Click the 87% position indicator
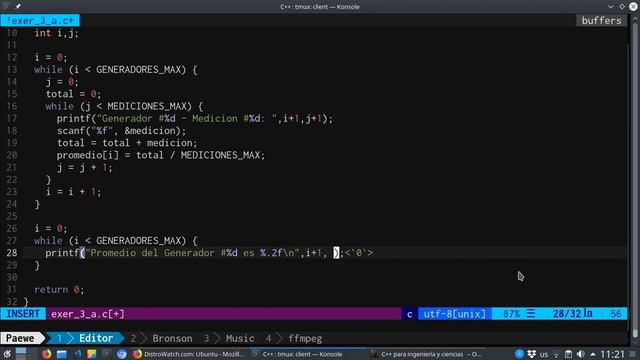The height and width of the screenshot is (360, 640). pos(511,314)
